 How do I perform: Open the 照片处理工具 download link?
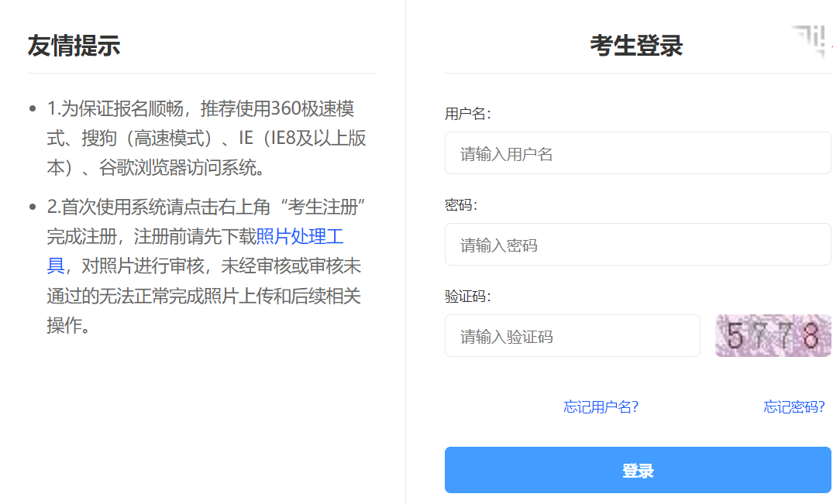299,236
